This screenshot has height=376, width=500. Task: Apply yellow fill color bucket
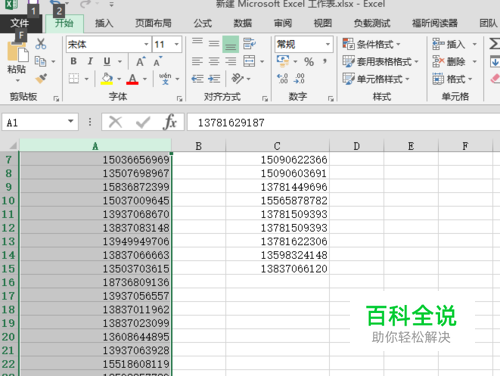[107, 79]
